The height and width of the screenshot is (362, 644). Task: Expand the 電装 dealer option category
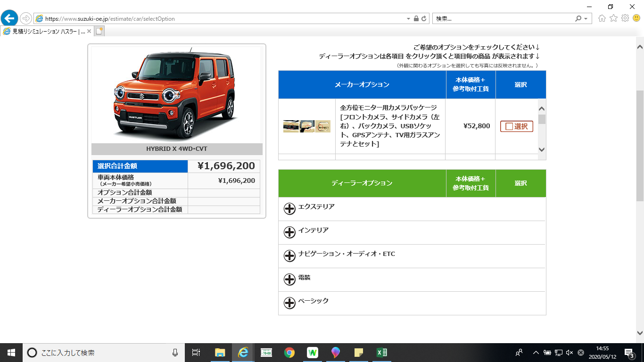tap(289, 280)
